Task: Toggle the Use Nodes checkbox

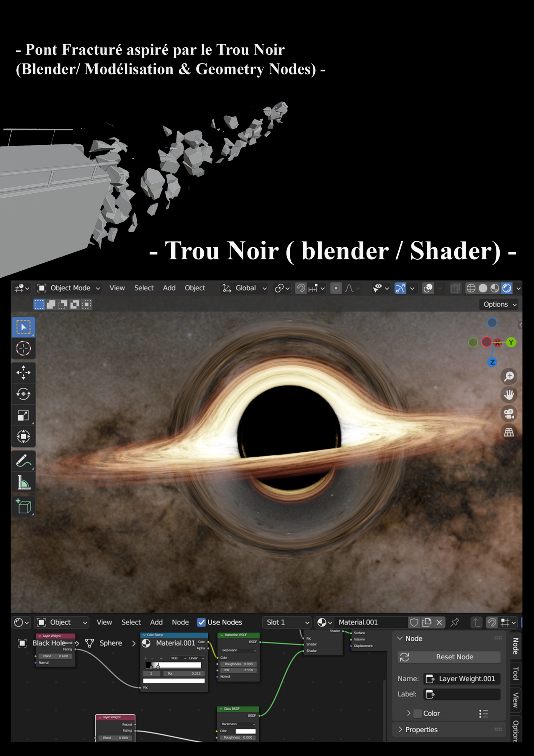Action: (x=201, y=622)
